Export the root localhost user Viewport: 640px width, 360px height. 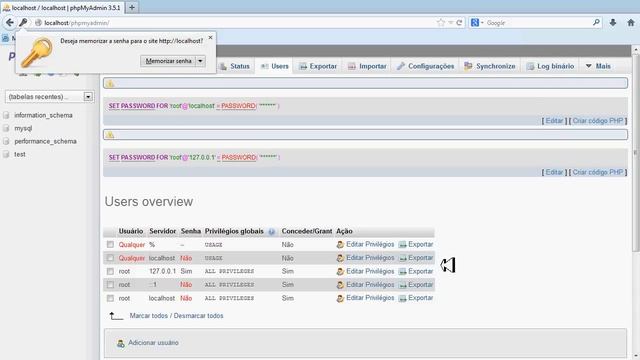pos(416,298)
